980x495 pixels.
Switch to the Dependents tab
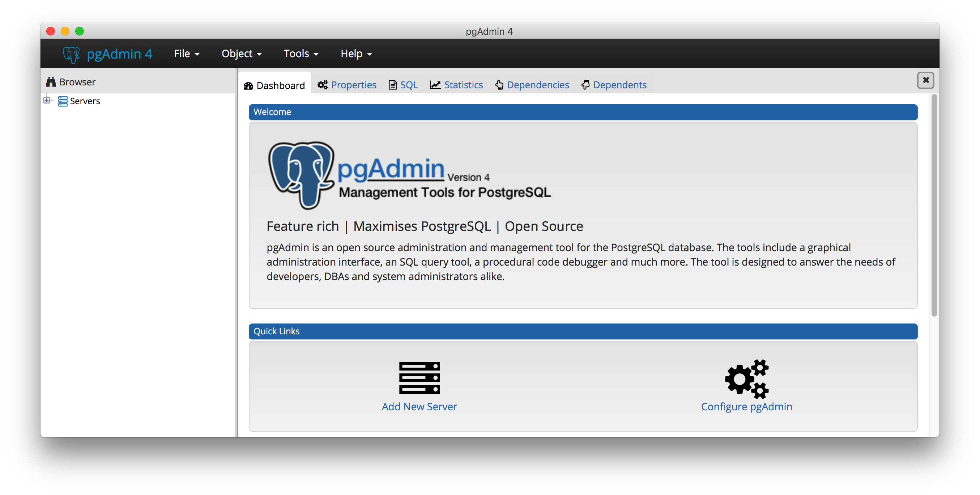coord(614,85)
